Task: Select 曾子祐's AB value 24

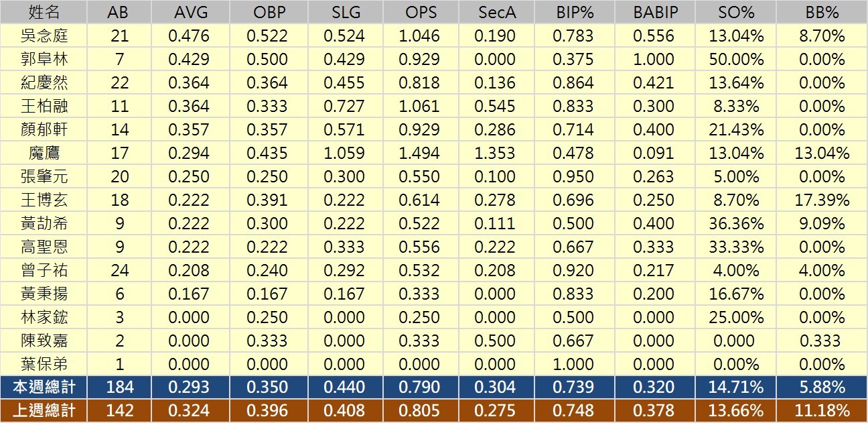Action: click(x=119, y=270)
